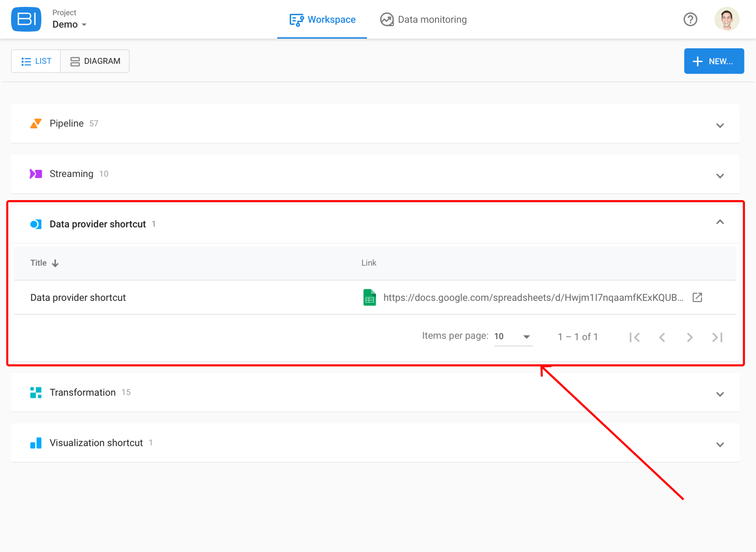Click the open-in-new-tab icon

tap(697, 297)
